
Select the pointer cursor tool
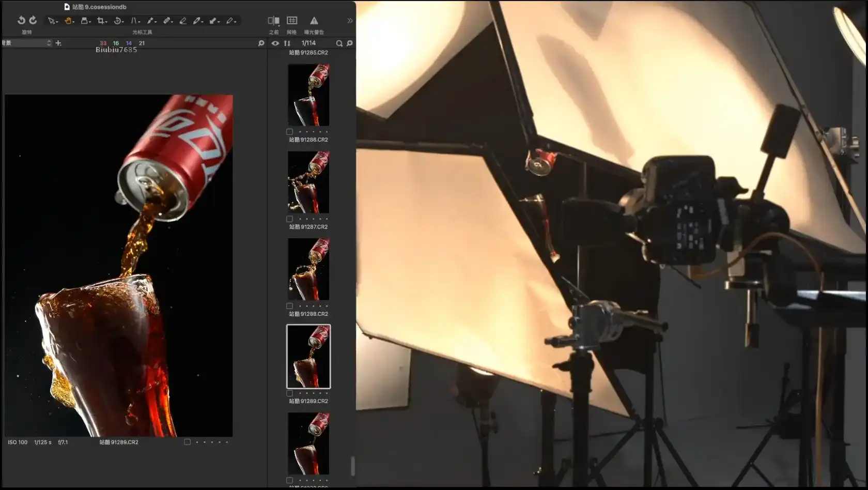(51, 21)
